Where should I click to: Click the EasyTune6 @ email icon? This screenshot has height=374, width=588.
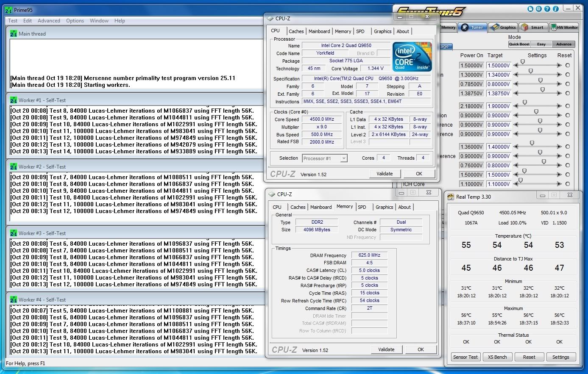538,8
